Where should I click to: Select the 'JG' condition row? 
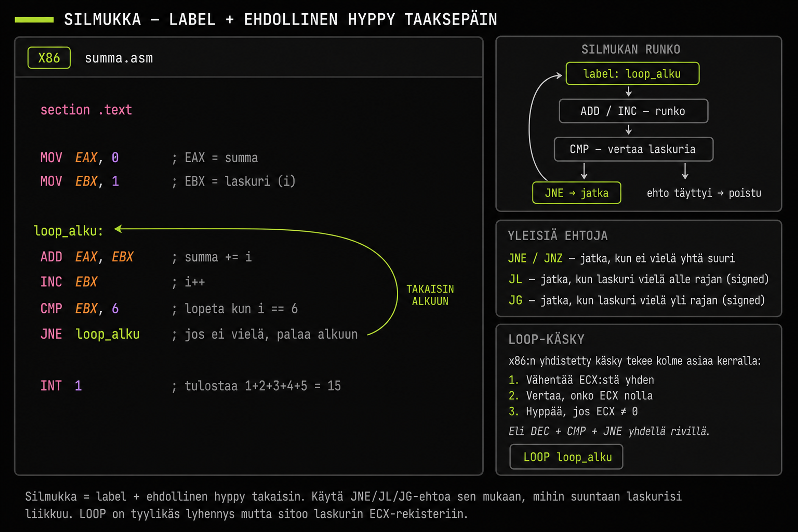pos(637,300)
